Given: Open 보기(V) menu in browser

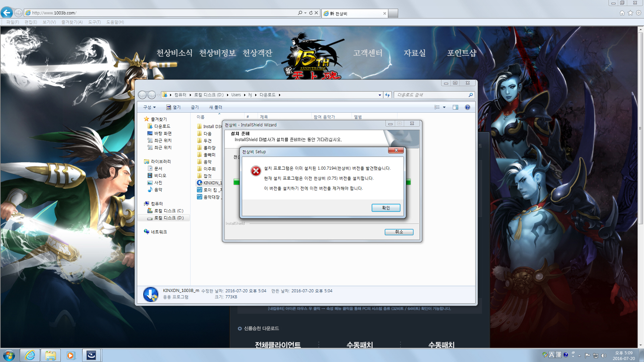Looking at the screenshot, I should [49, 22].
